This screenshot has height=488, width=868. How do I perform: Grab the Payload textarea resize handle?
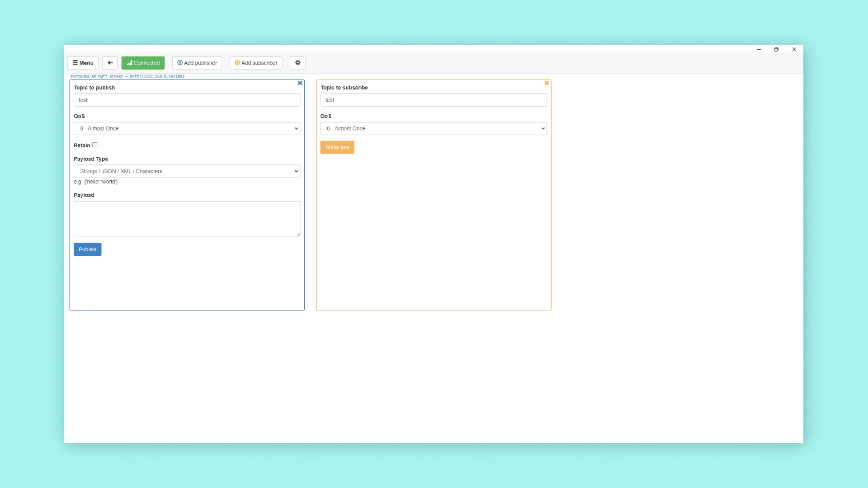298,235
